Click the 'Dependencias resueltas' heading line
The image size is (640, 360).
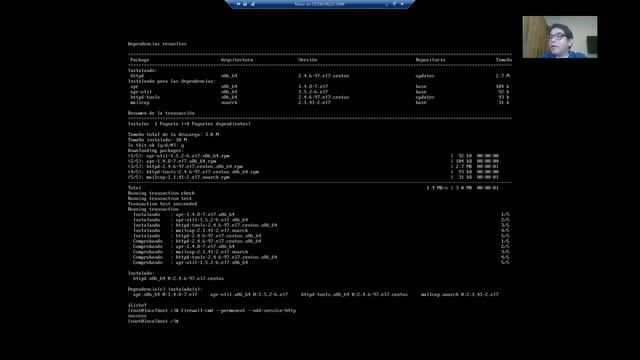tap(157, 44)
